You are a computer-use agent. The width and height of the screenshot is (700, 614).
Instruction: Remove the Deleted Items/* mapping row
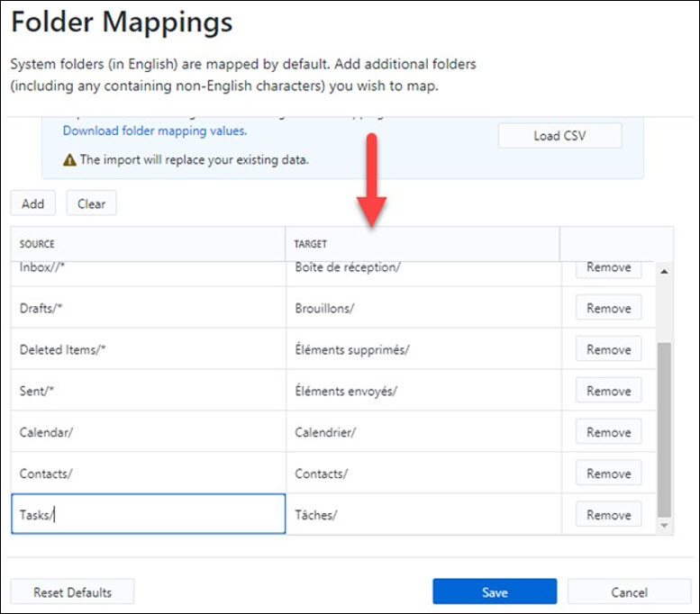(608, 349)
